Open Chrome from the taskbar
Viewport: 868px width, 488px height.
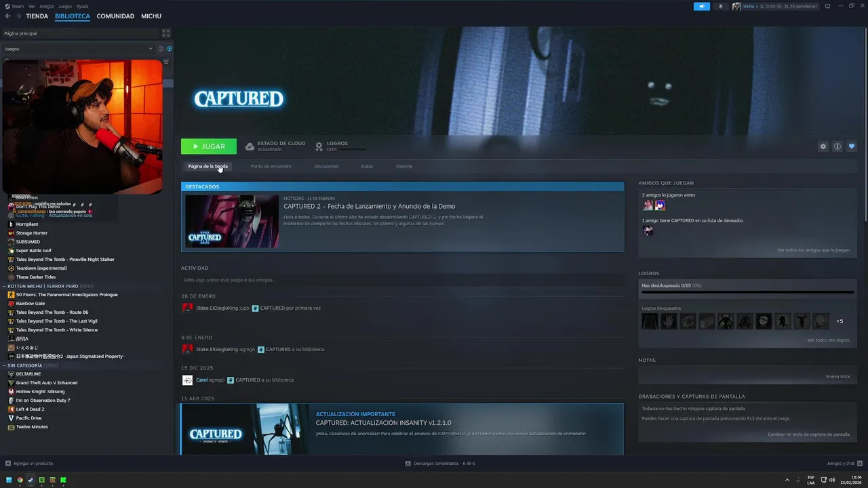tap(20, 480)
